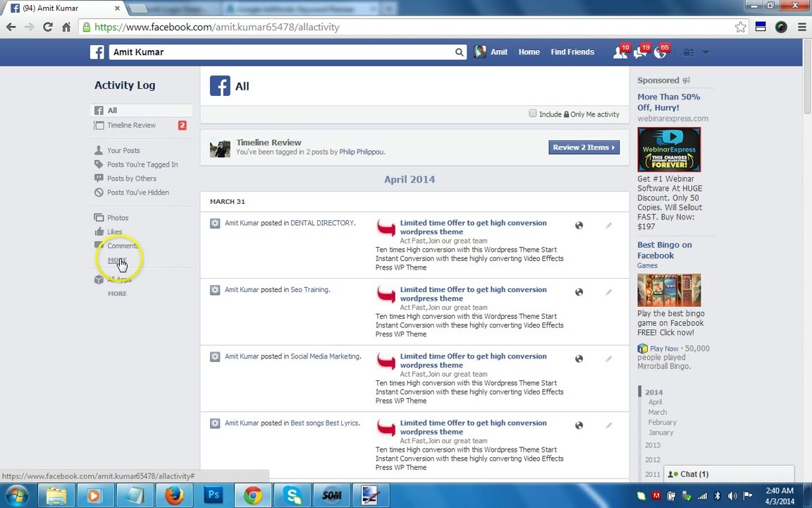Jump to February in timeline navigator
The height and width of the screenshot is (508, 812).
(663, 423)
